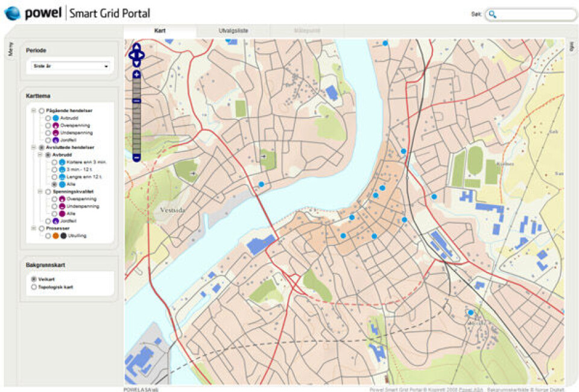Select the Avsluttede hendelser radio button
The height and width of the screenshot is (392, 579).
click(42, 148)
